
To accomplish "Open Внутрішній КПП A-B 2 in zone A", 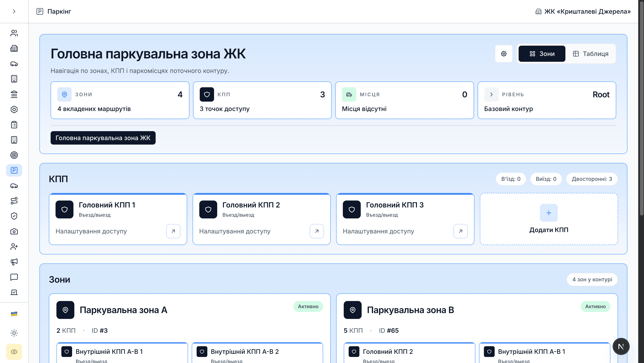I will pyautogui.click(x=257, y=353).
